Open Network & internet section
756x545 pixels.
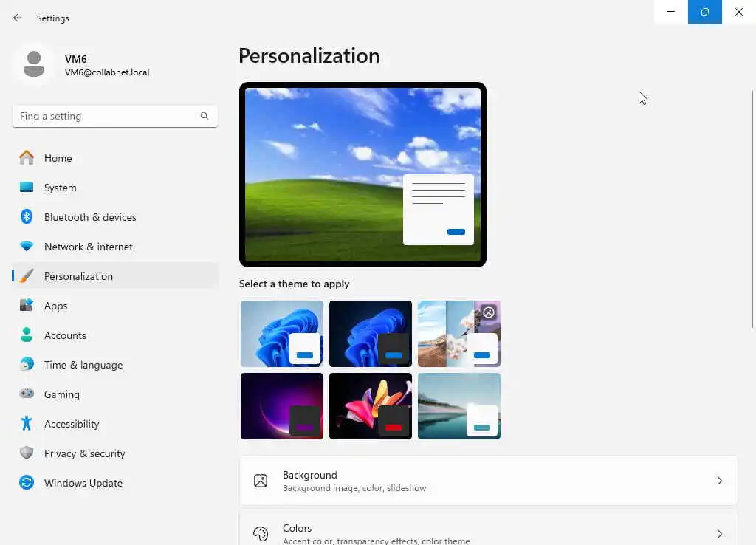click(89, 247)
